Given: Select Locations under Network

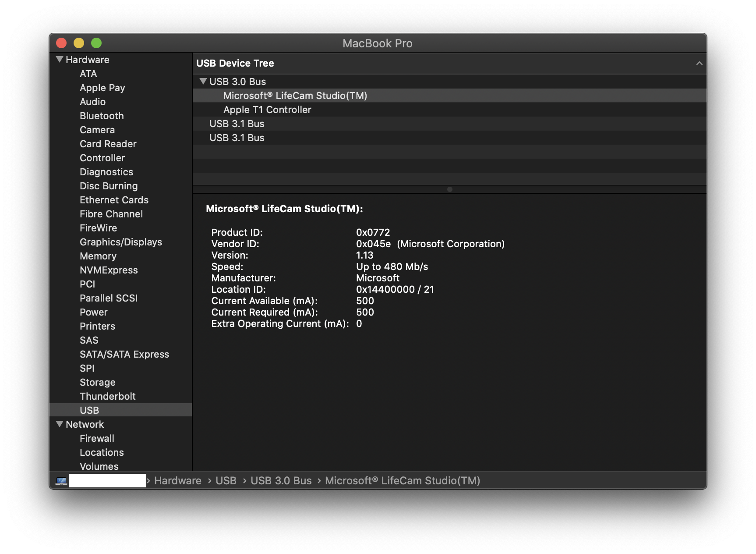Looking at the screenshot, I should pyautogui.click(x=102, y=452).
